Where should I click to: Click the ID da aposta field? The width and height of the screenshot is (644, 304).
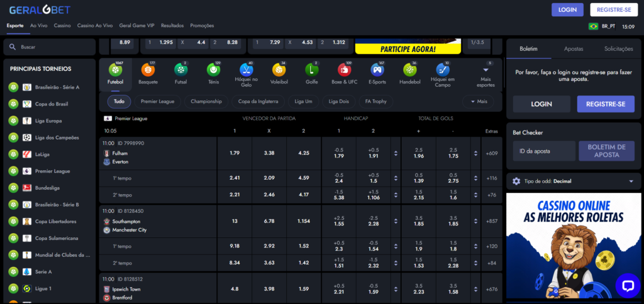pos(543,151)
